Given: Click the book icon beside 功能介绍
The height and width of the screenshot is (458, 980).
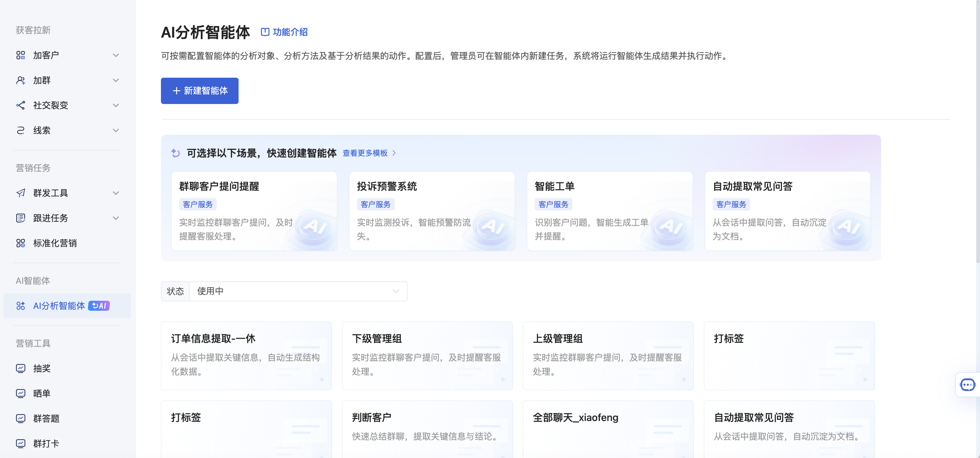Looking at the screenshot, I should (x=265, y=32).
